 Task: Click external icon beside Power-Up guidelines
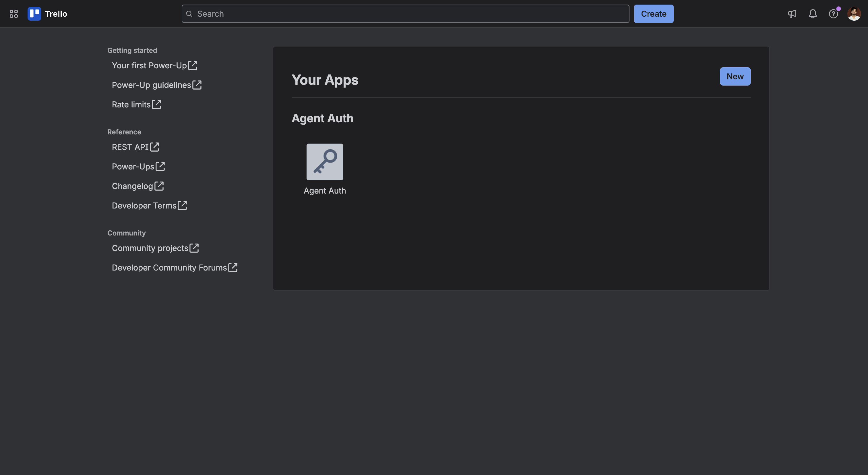(x=197, y=85)
